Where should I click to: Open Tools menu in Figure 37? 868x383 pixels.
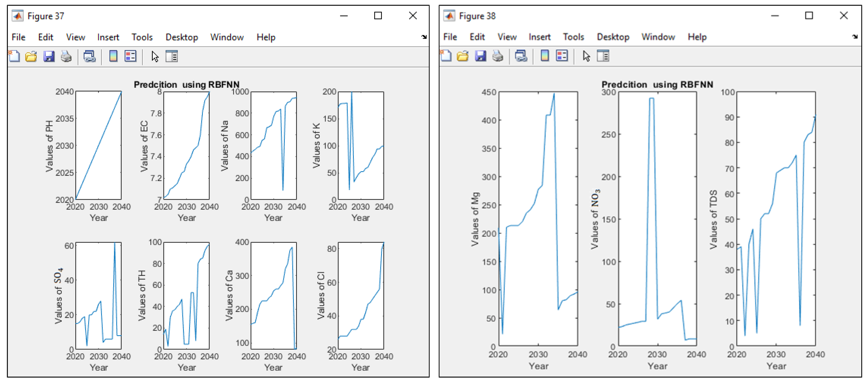click(142, 37)
